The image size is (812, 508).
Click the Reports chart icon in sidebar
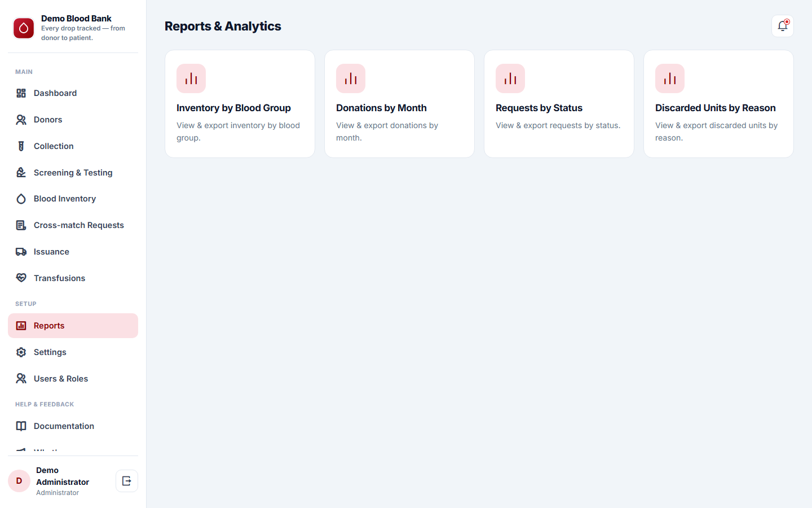21,326
